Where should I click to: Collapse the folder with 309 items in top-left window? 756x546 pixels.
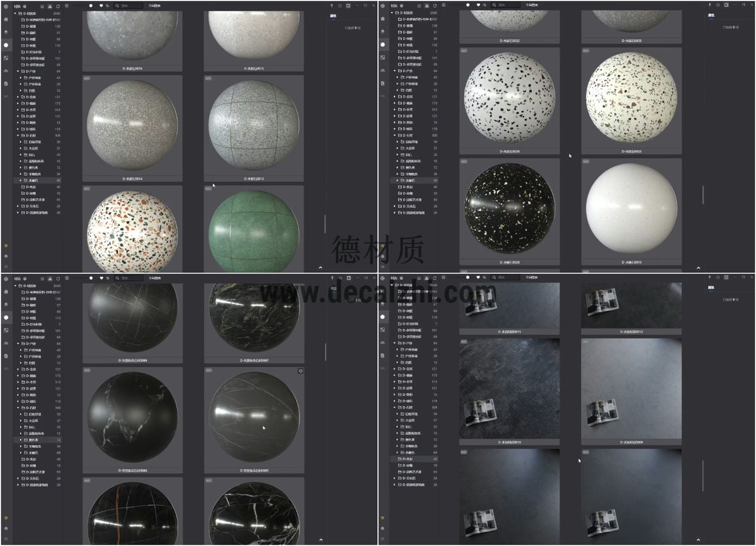pyautogui.click(x=18, y=135)
